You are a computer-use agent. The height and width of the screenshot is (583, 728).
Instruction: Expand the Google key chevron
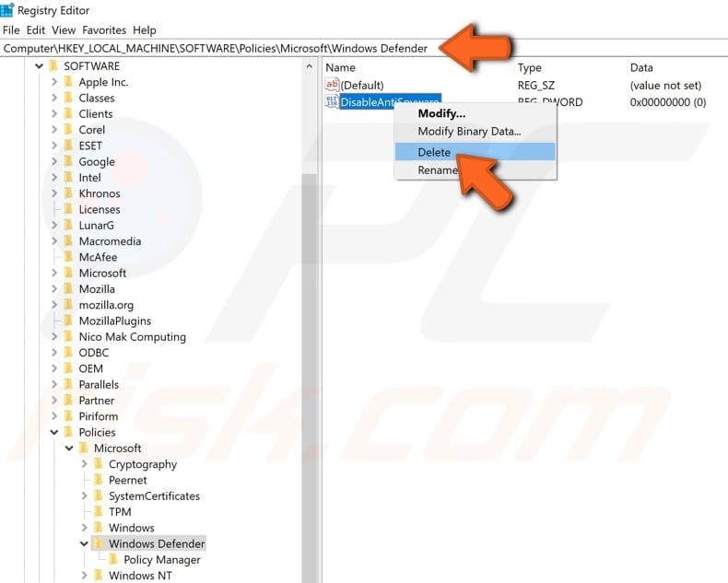(x=54, y=161)
